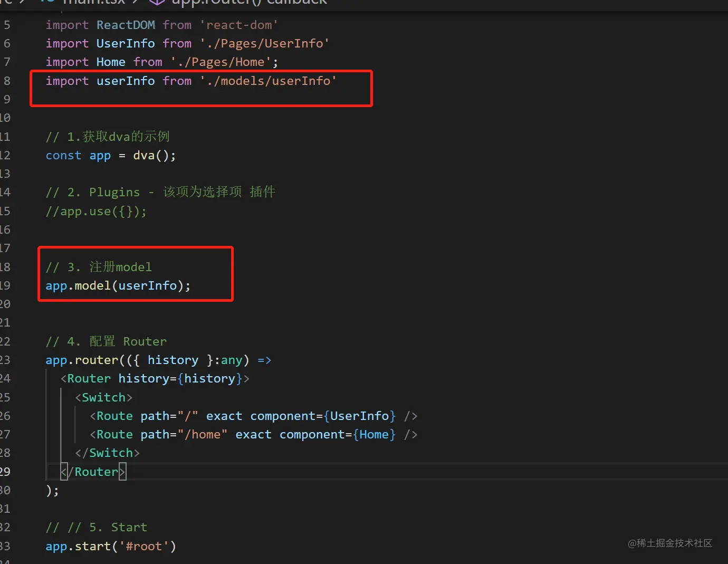Click the commented '//app.use({});' line
Viewport: 728px width, 564px height.
[x=96, y=211]
